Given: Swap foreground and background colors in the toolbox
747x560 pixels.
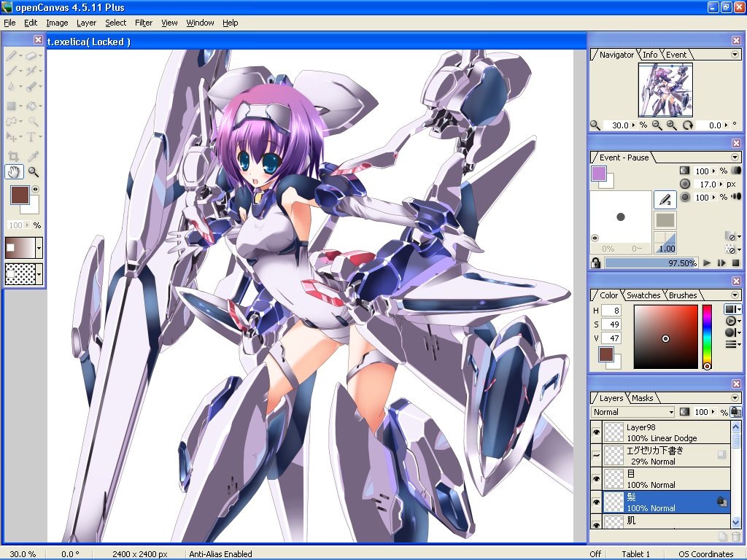Looking at the screenshot, I should (x=35, y=189).
